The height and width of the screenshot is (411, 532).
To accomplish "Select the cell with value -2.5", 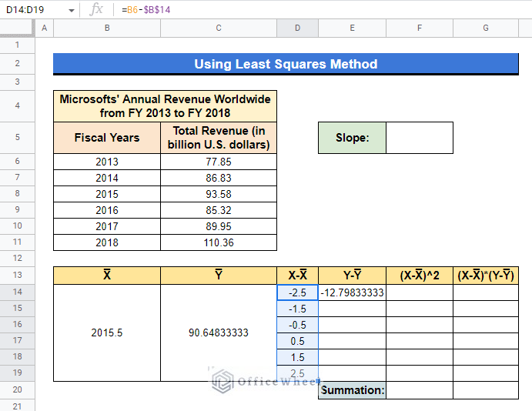I will (297, 292).
